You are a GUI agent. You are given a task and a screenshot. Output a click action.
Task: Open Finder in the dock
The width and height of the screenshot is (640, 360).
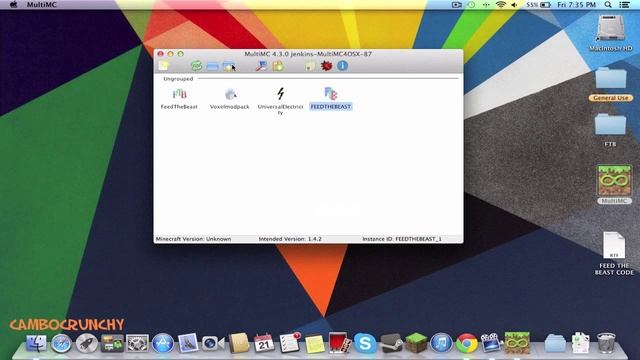click(36, 343)
